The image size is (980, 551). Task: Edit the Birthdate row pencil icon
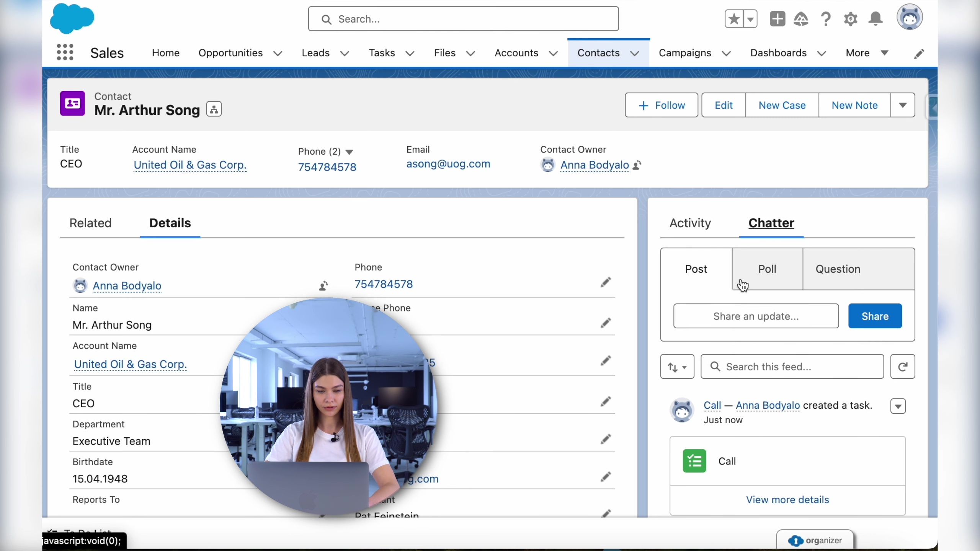coord(606,477)
